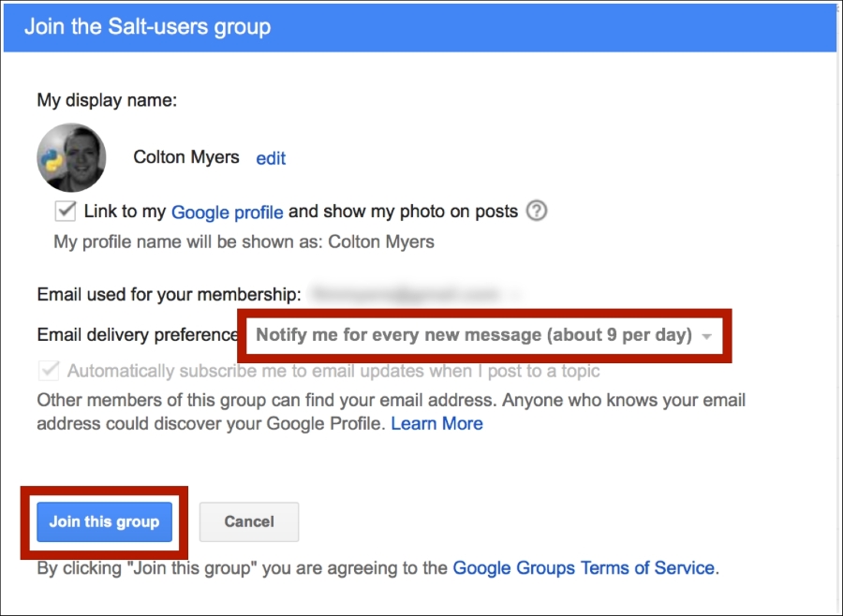The image size is (843, 616).
Task: Click the 'My display name:' label
Action: coord(107,100)
